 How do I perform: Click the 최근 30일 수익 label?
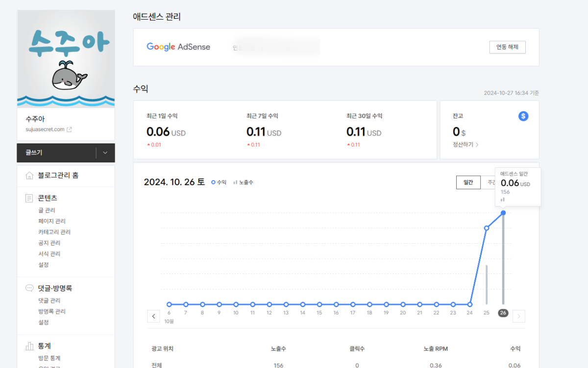364,116
